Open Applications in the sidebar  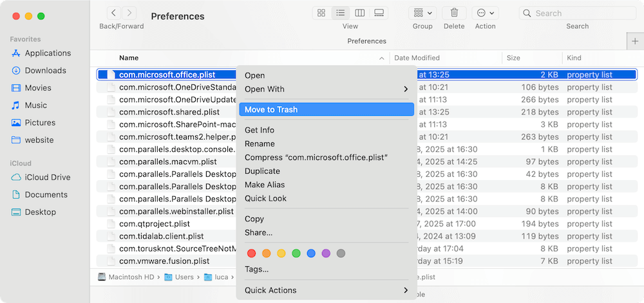41,53
